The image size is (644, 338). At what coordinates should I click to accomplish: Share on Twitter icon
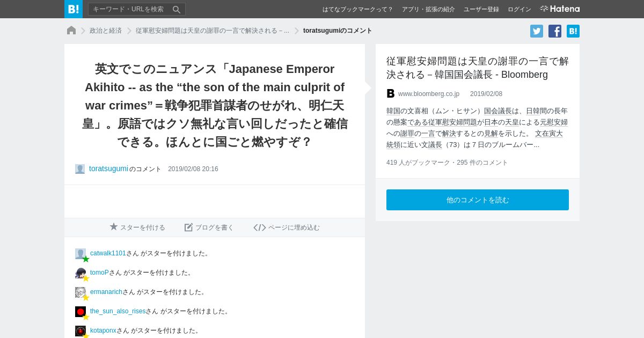click(537, 31)
